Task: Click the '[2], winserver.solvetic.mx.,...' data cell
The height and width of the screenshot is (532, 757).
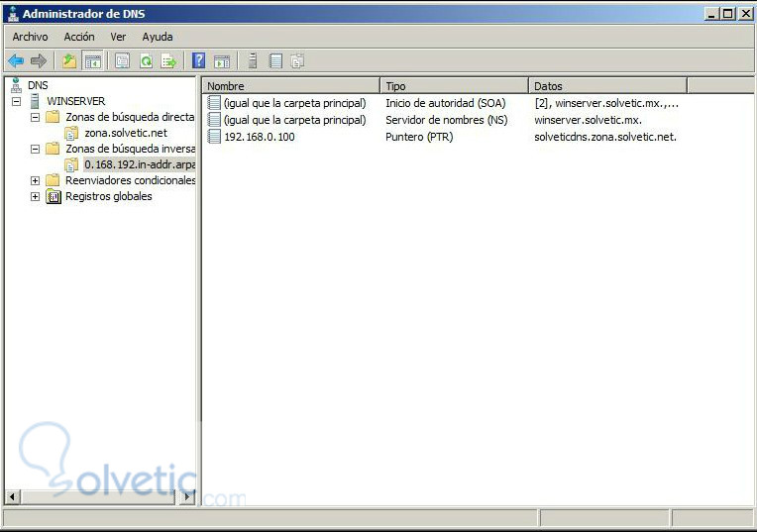Action: [606, 103]
